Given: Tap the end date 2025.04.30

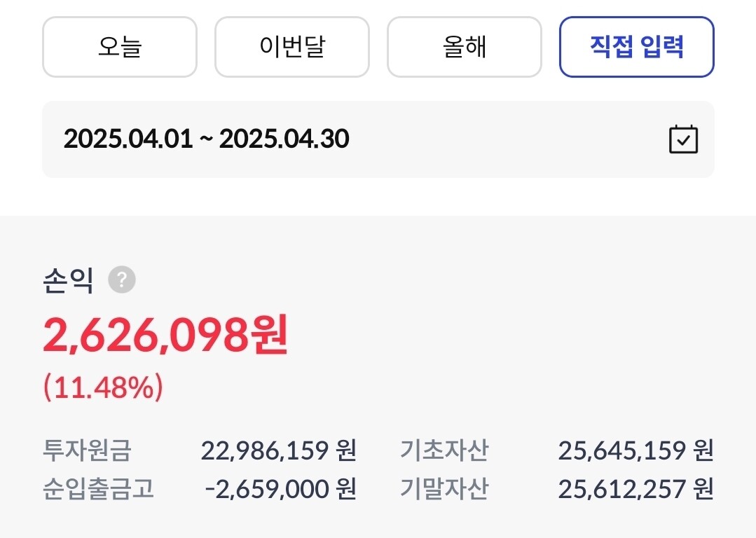Looking at the screenshot, I should tap(284, 139).
